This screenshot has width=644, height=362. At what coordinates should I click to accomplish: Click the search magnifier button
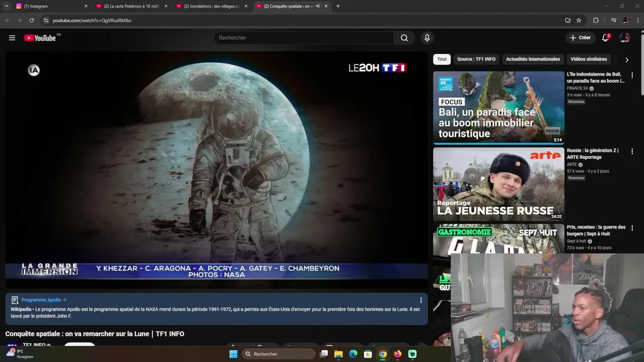point(404,38)
